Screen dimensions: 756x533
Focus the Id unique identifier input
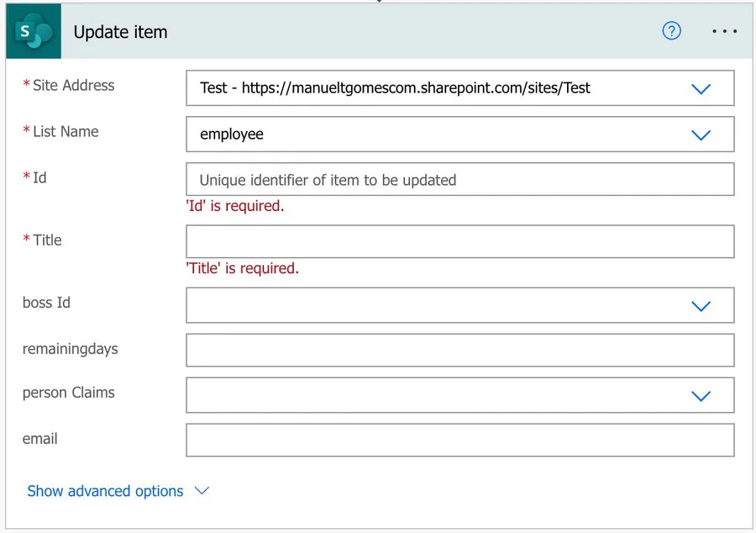pyautogui.click(x=459, y=180)
